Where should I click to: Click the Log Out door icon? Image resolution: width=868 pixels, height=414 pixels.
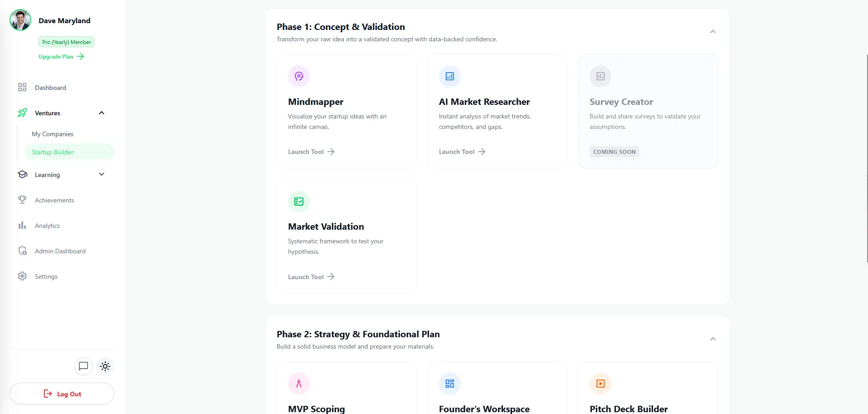pyautogui.click(x=48, y=394)
